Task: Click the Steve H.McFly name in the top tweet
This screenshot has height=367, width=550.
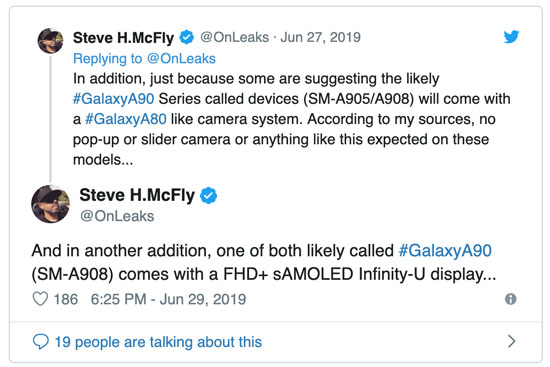Action: pyautogui.click(x=123, y=38)
